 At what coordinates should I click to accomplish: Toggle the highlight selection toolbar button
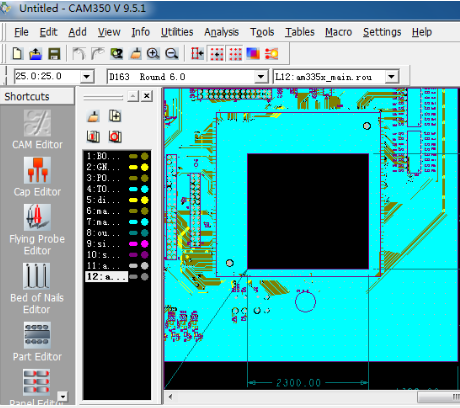(271, 53)
